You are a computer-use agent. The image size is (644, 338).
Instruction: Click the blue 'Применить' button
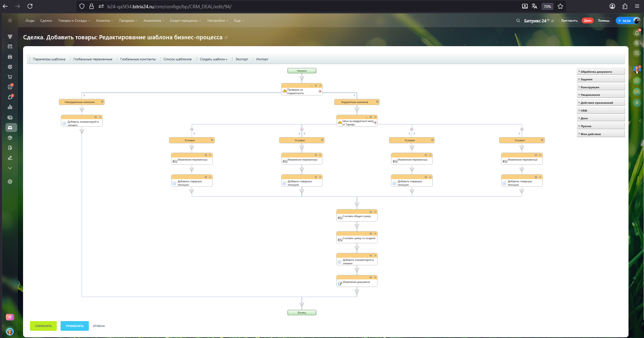pos(75,326)
